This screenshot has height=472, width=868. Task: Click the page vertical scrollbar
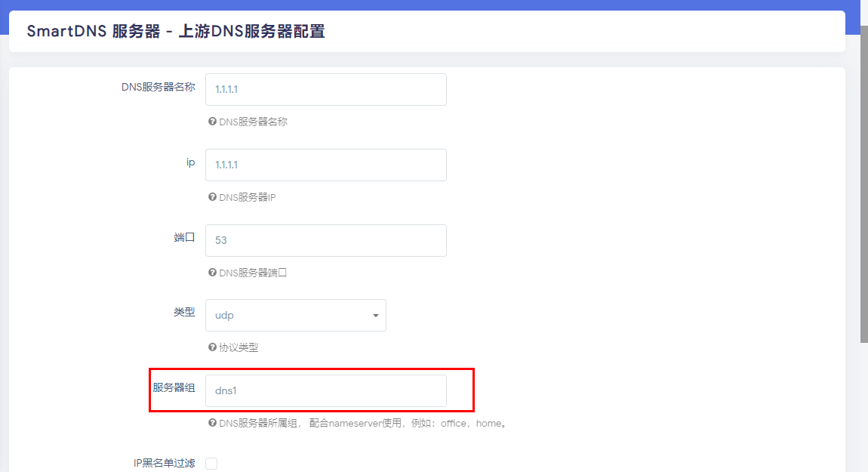(x=863, y=186)
